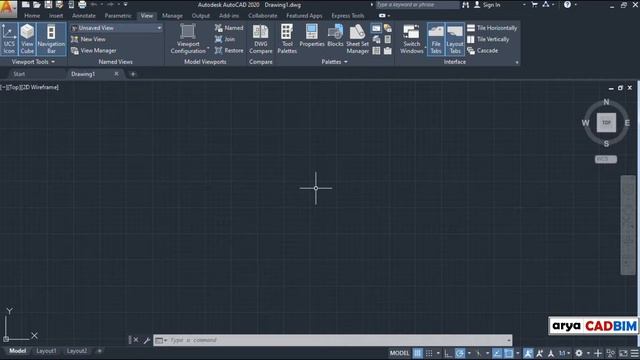
Task: Click the search keyword field in title bar
Action: [417, 5]
